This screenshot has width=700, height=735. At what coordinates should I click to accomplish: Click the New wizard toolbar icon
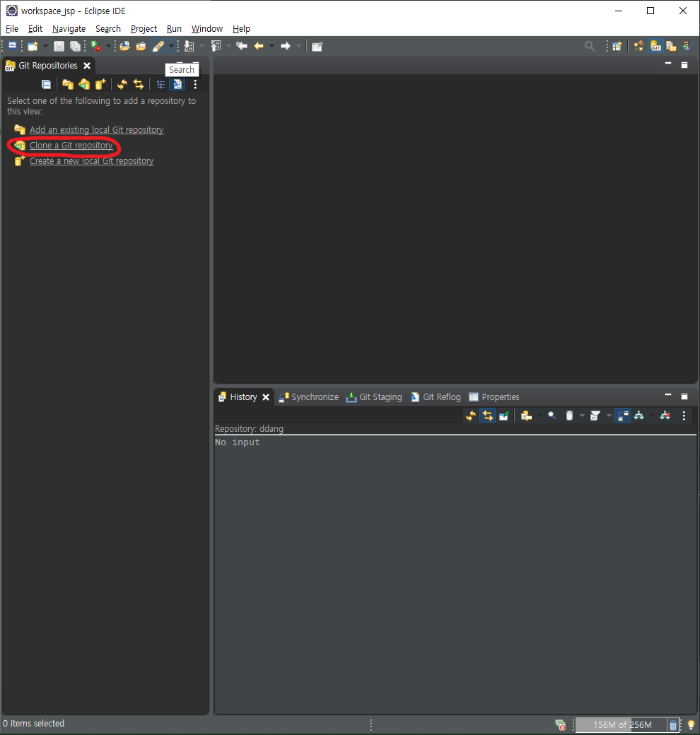[x=33, y=46]
